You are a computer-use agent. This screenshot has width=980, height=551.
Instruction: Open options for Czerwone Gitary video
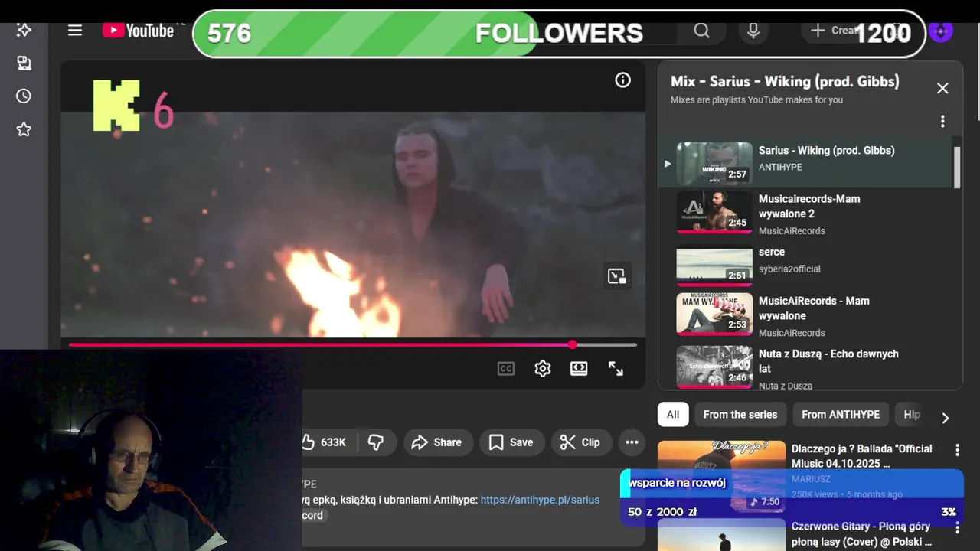click(x=957, y=528)
